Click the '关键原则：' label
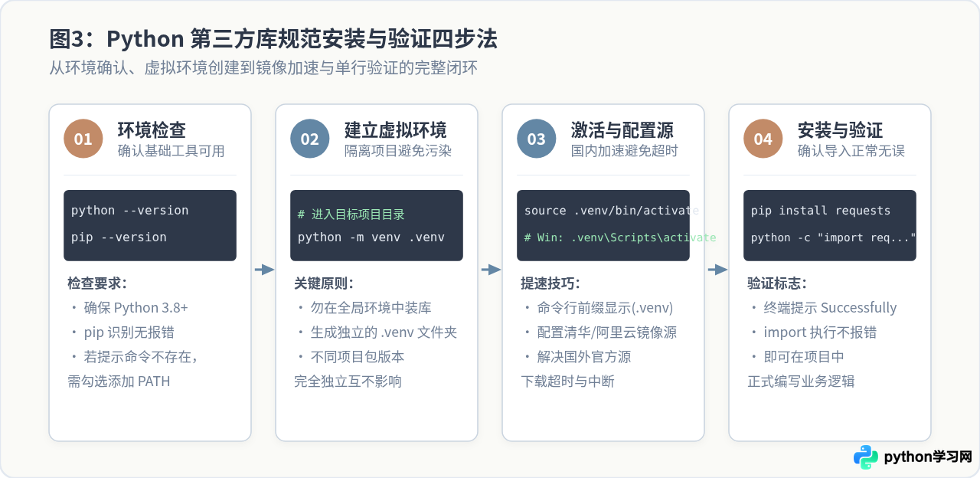 point(324,283)
